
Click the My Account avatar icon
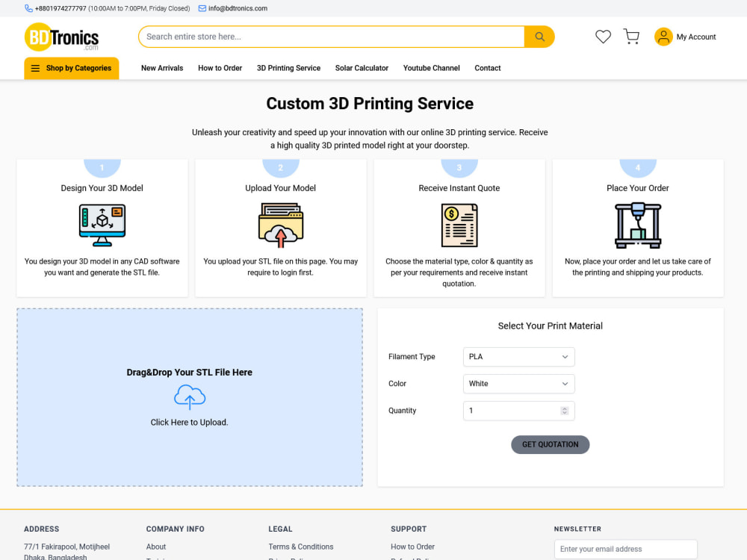[x=663, y=37]
